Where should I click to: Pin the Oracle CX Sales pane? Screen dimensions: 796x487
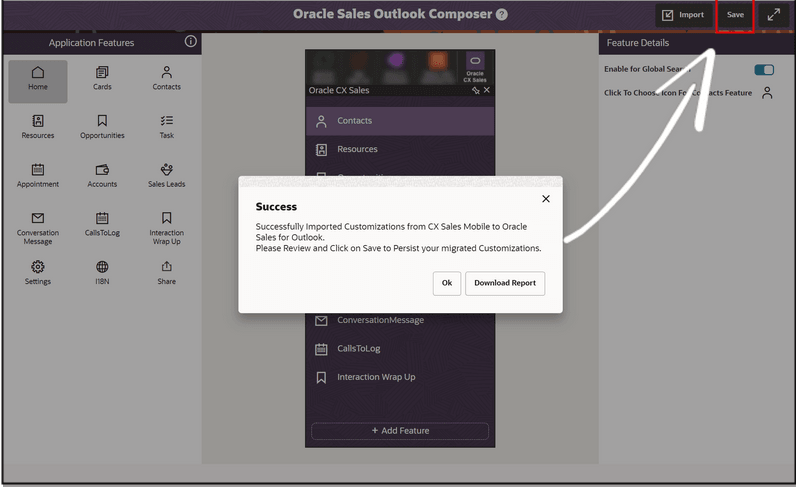(x=475, y=90)
